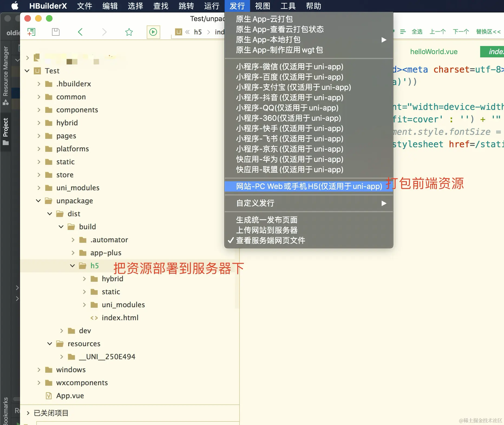
Task: Open the 文件 menu
Action: point(84,6)
